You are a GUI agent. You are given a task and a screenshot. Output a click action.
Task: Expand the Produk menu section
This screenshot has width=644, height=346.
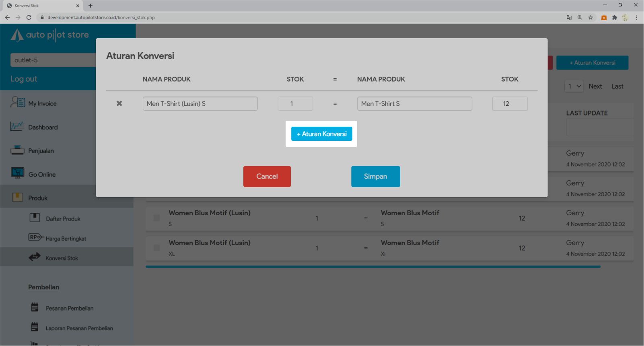[38, 198]
